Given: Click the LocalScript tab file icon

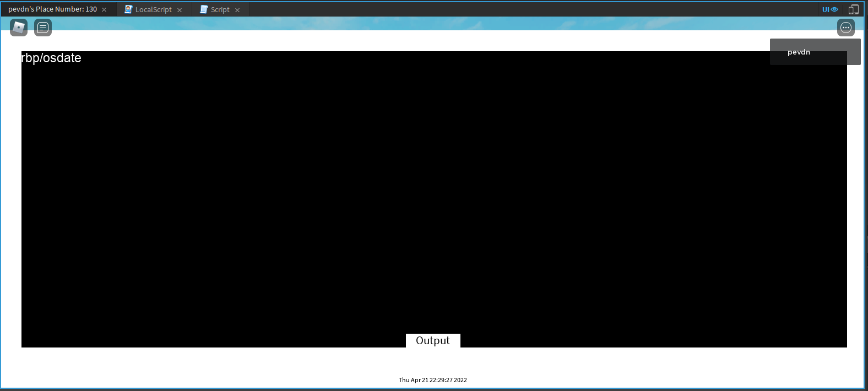Looking at the screenshot, I should [128, 9].
